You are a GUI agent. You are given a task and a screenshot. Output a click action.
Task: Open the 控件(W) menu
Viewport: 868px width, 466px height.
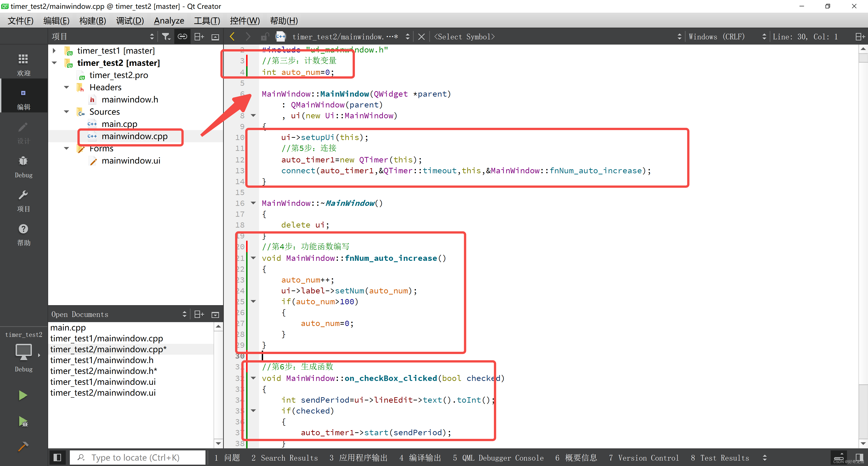coord(245,21)
